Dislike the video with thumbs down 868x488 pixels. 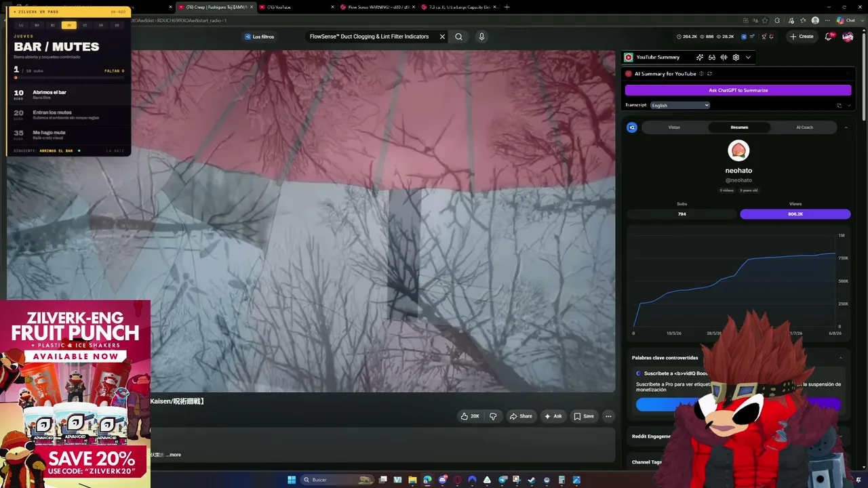tap(493, 416)
